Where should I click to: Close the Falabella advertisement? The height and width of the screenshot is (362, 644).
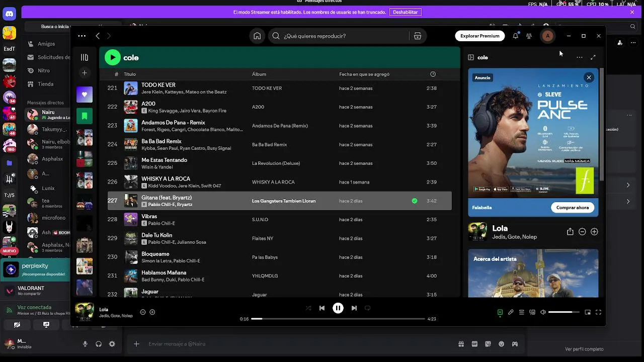pyautogui.click(x=589, y=77)
